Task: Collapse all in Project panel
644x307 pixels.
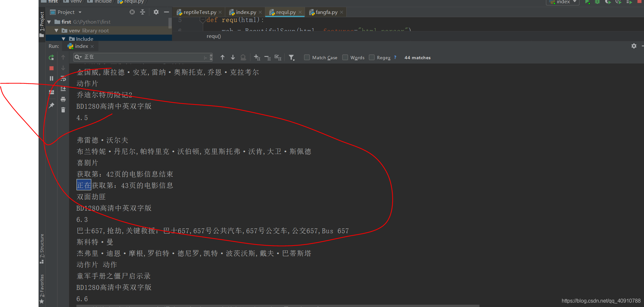Action: (x=143, y=12)
